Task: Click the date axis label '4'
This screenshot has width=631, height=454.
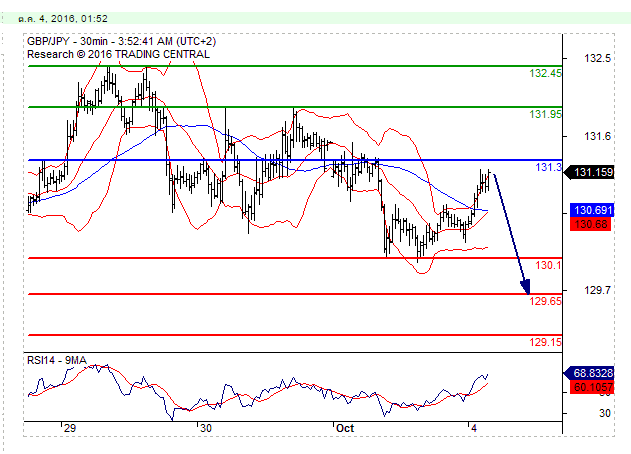Action: pos(474,428)
